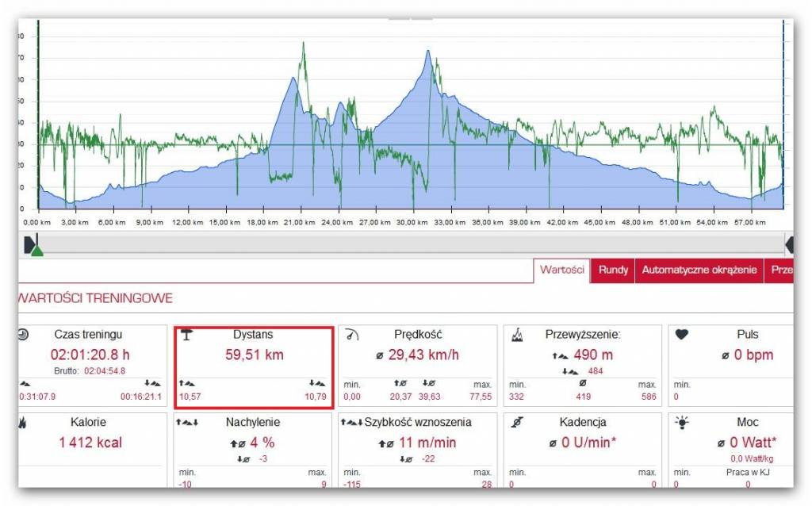Screen dimensions: 812x506
Task: Click the 4 % average incline value
Action: (x=262, y=443)
